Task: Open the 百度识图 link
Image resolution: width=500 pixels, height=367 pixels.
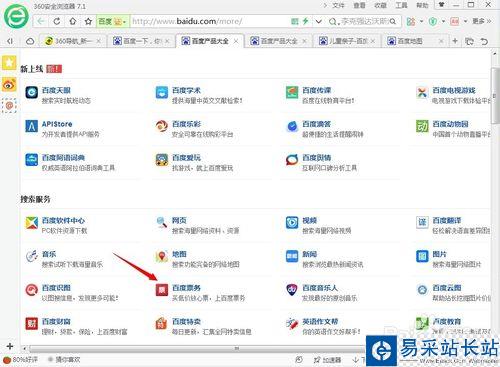Action: pyautogui.click(x=56, y=287)
